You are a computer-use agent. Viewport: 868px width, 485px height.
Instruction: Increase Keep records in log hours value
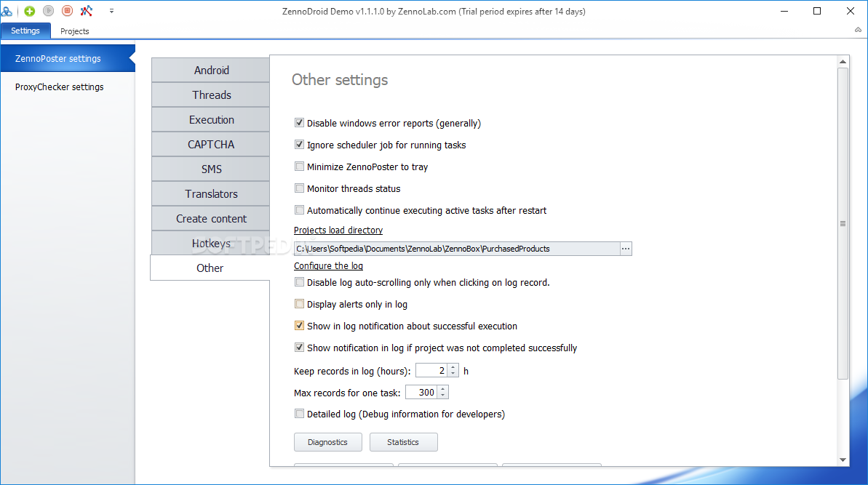(x=453, y=367)
